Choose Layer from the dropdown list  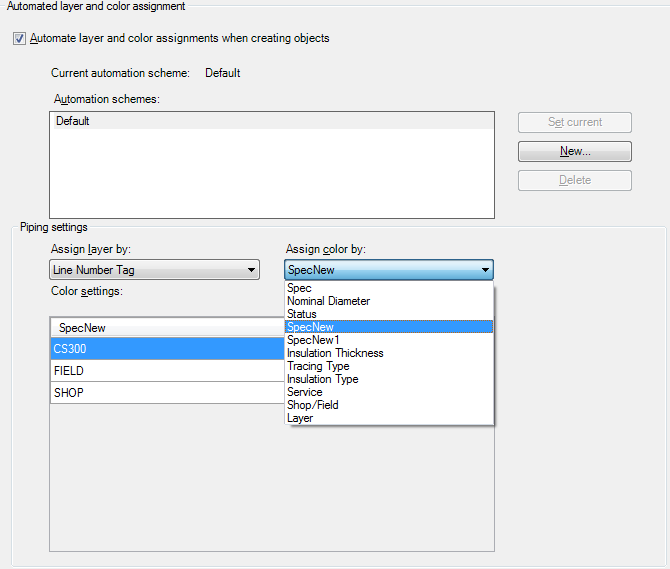tap(300, 418)
